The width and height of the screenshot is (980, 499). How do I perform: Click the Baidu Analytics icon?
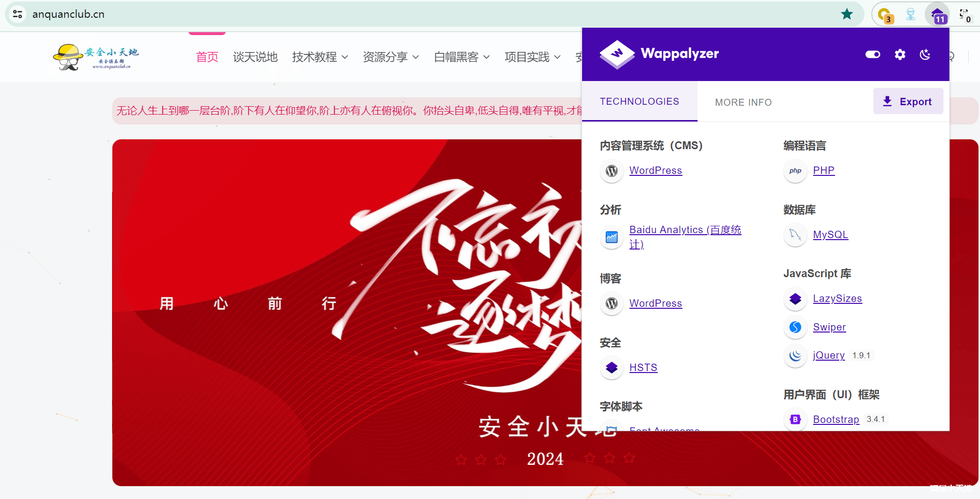point(612,238)
